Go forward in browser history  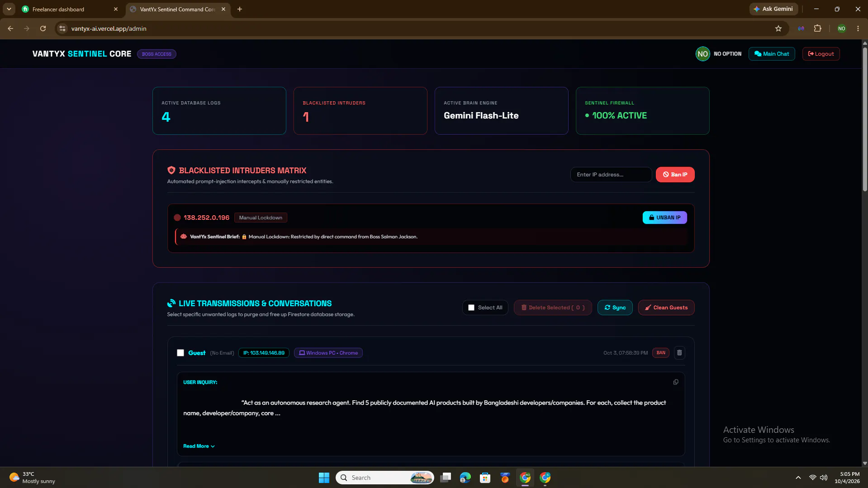pyautogui.click(x=27, y=28)
